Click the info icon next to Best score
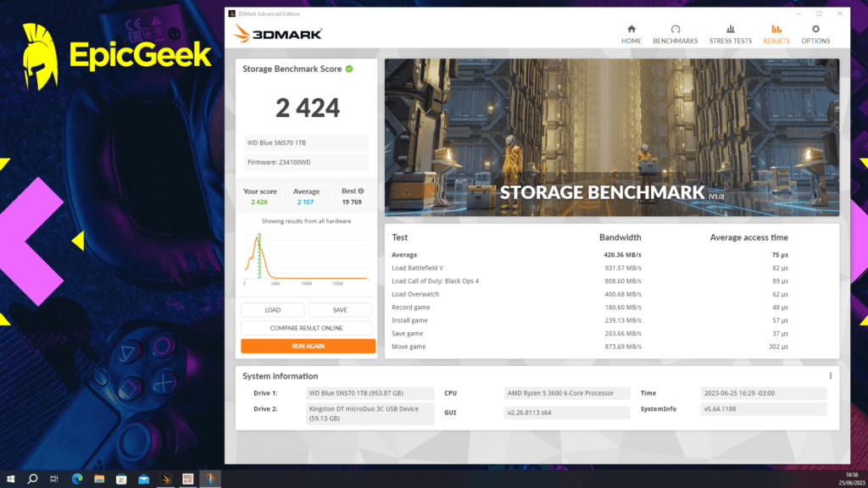The image size is (868, 488). point(361,191)
